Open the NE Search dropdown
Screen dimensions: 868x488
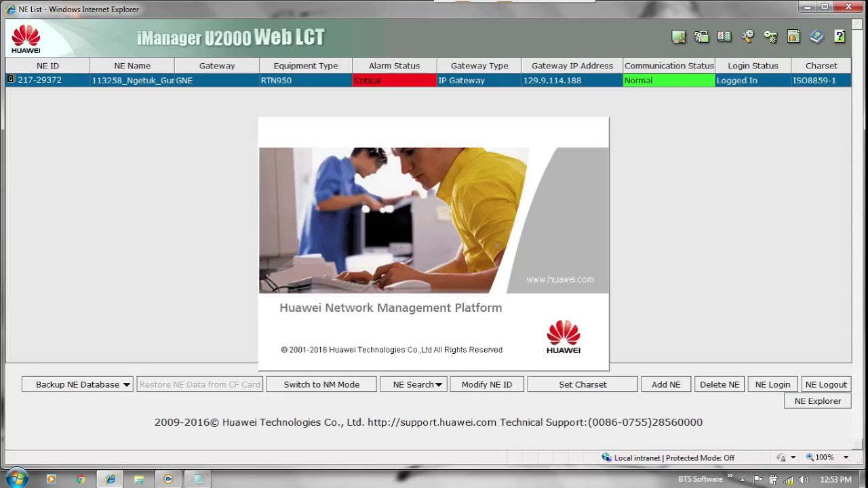[412, 384]
